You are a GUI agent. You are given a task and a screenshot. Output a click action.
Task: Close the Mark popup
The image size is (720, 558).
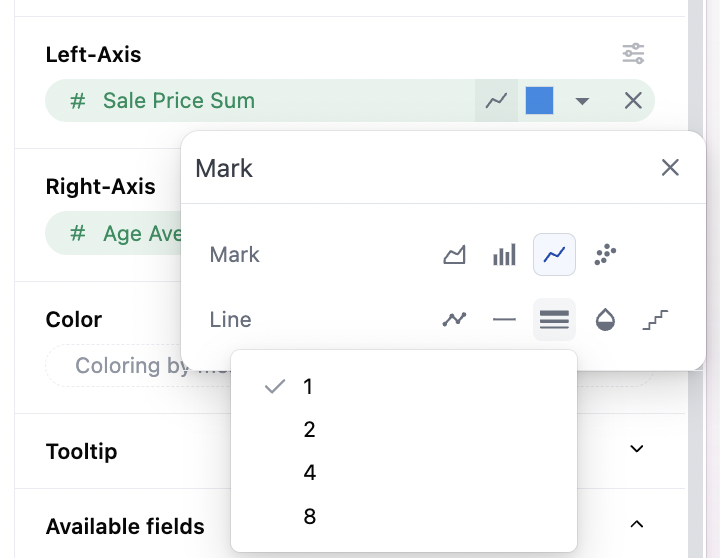point(670,168)
